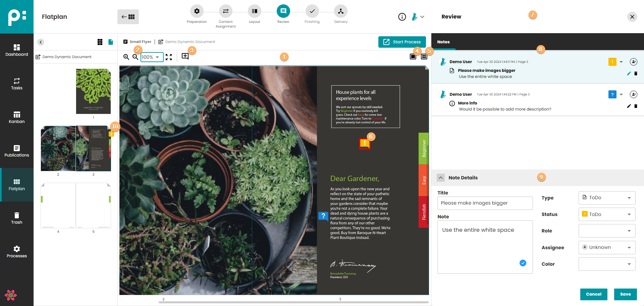Edit the 'Please make images bigger' note
The width and height of the screenshot is (644, 306).
click(x=629, y=74)
